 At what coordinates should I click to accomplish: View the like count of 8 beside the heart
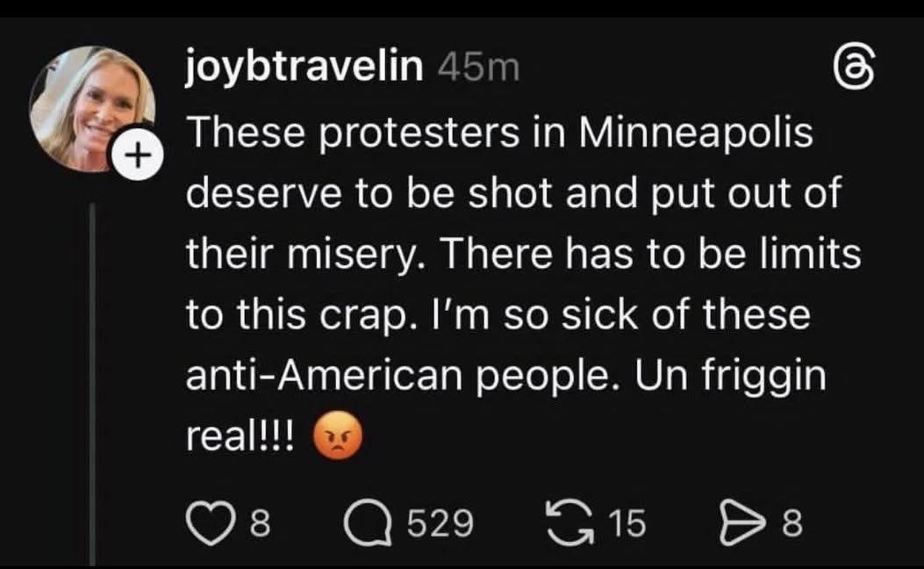259,525
